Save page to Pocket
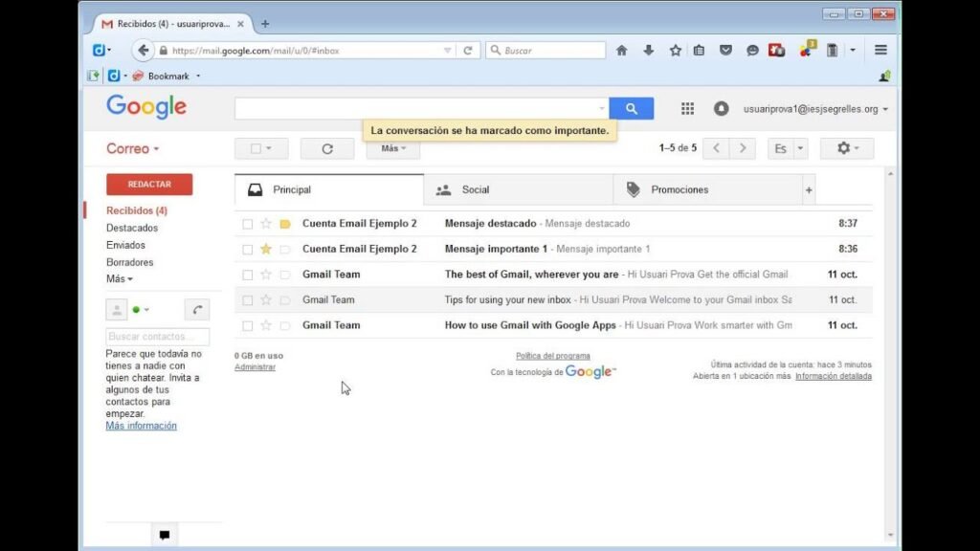The width and height of the screenshot is (980, 551). [727, 50]
